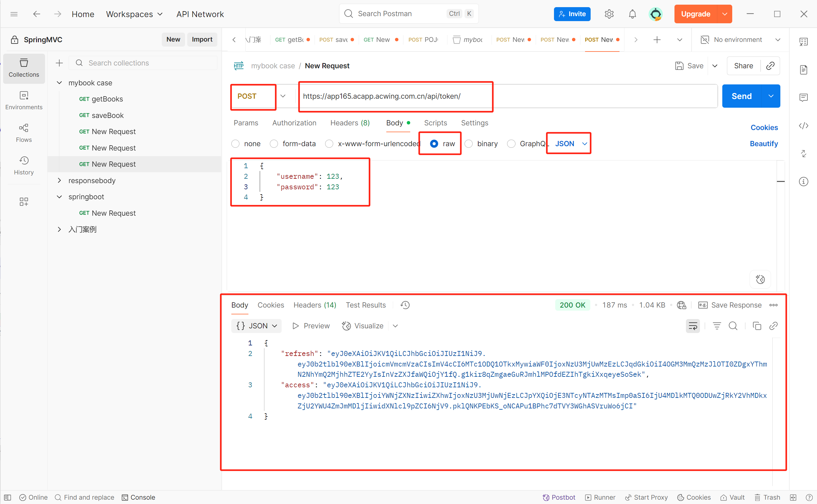Filter the response with the filter icon
Image resolution: width=817 pixels, height=504 pixels.
[x=717, y=326]
